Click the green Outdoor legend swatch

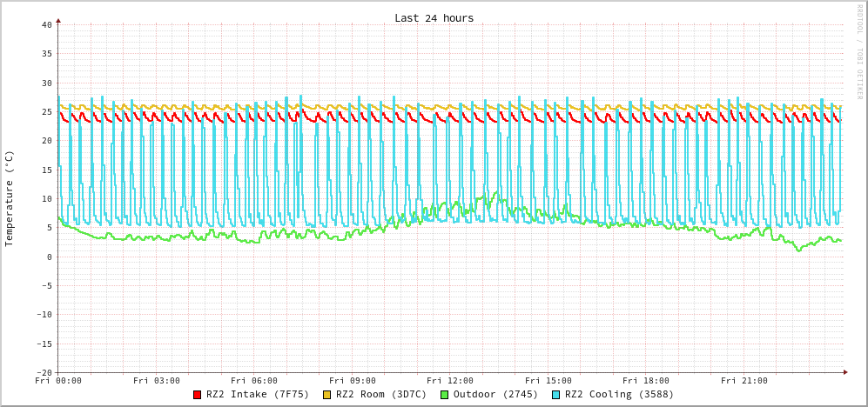point(444,395)
